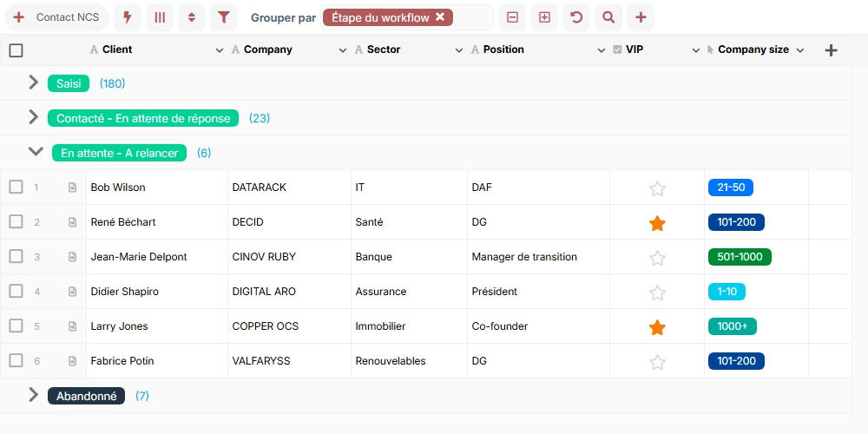Click the sort arrows icon
This screenshot has height=434, width=868.
click(x=192, y=17)
